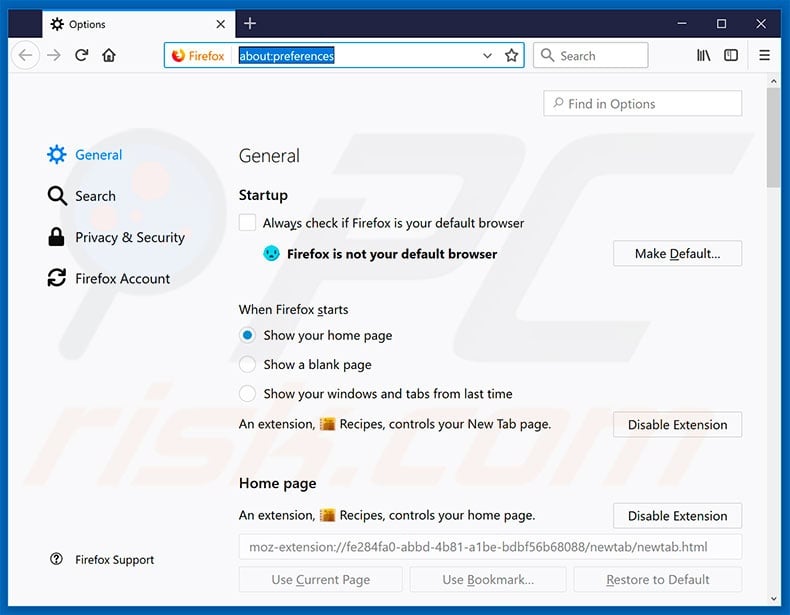Maximize the Firefox window
Viewport: 790px width, 615px height.
point(721,24)
